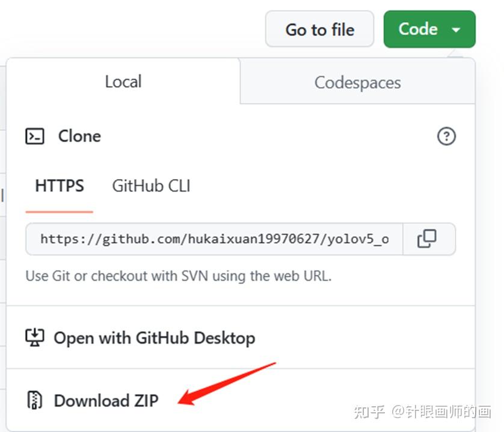Click the Clone terminal icon
This screenshot has height=432, width=504.
(x=35, y=136)
